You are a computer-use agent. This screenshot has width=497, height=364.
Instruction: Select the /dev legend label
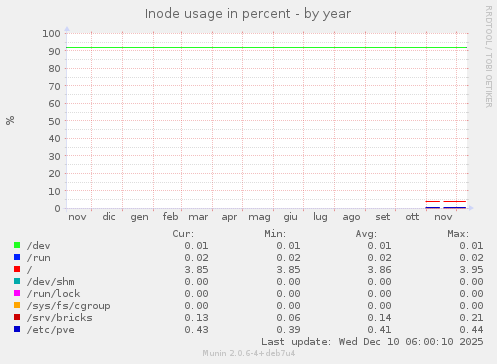pos(38,246)
